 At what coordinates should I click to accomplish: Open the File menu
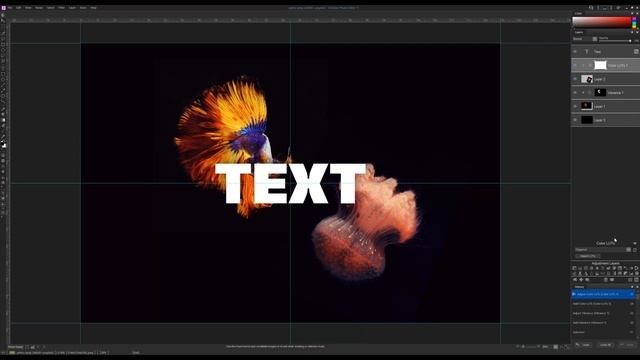[x=10, y=8]
